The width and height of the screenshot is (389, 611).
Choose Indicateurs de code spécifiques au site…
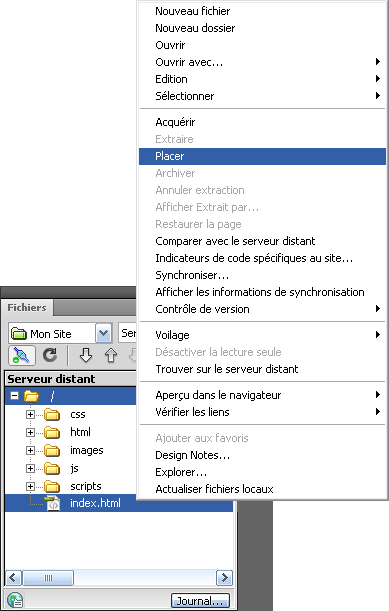[x=262, y=258]
